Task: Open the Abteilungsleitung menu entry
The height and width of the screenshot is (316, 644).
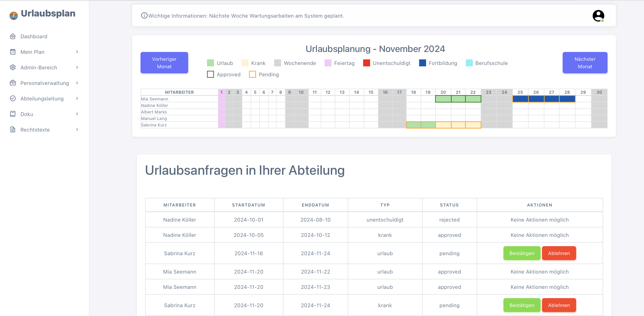Action: (42, 99)
